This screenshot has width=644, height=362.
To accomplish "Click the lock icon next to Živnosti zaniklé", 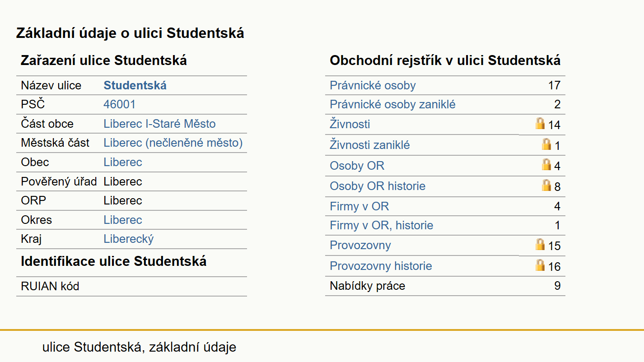I will (x=546, y=144).
